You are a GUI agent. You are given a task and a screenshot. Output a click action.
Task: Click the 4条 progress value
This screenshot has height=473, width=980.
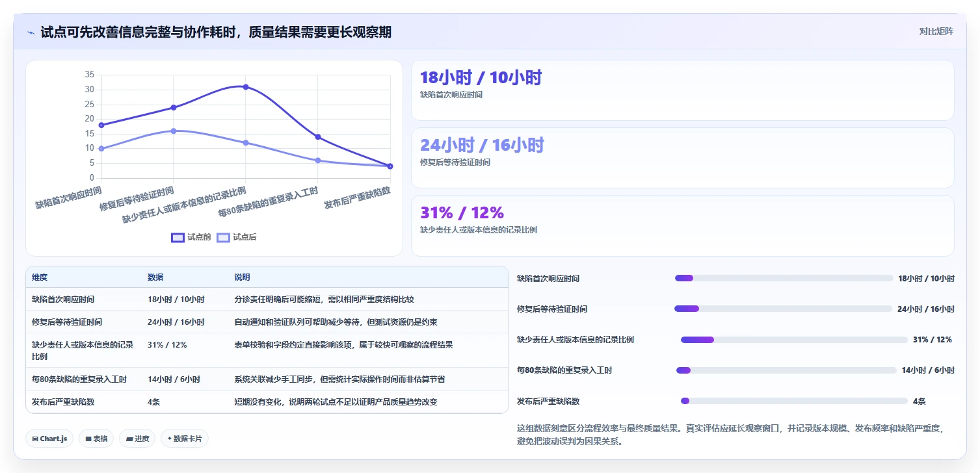click(x=920, y=402)
